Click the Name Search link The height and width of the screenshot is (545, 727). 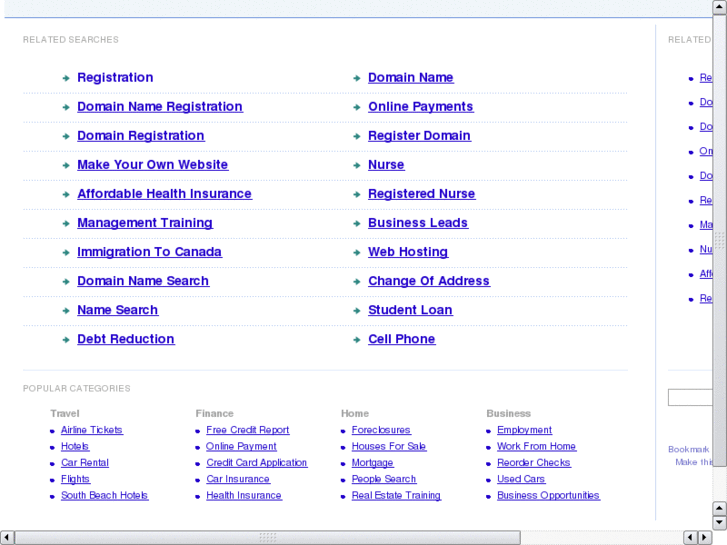(117, 310)
